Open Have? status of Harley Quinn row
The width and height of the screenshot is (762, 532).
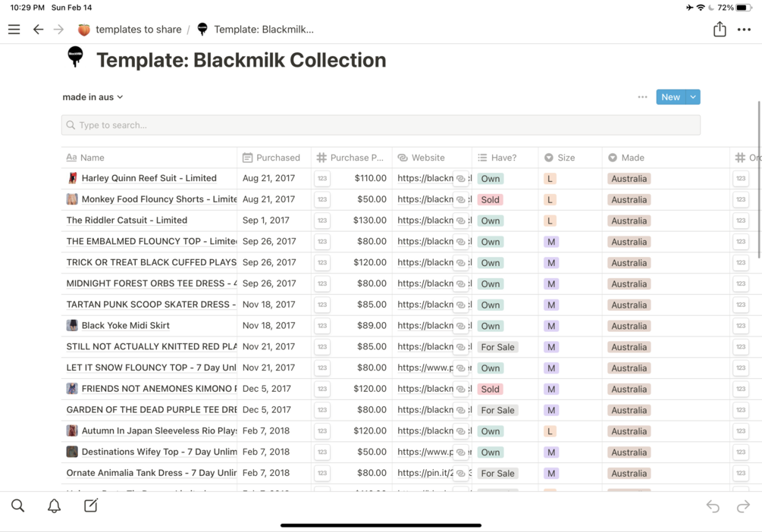pos(491,179)
